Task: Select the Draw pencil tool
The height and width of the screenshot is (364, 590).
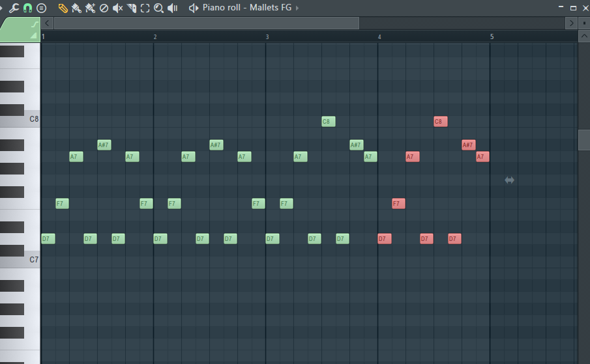Action: (x=63, y=8)
